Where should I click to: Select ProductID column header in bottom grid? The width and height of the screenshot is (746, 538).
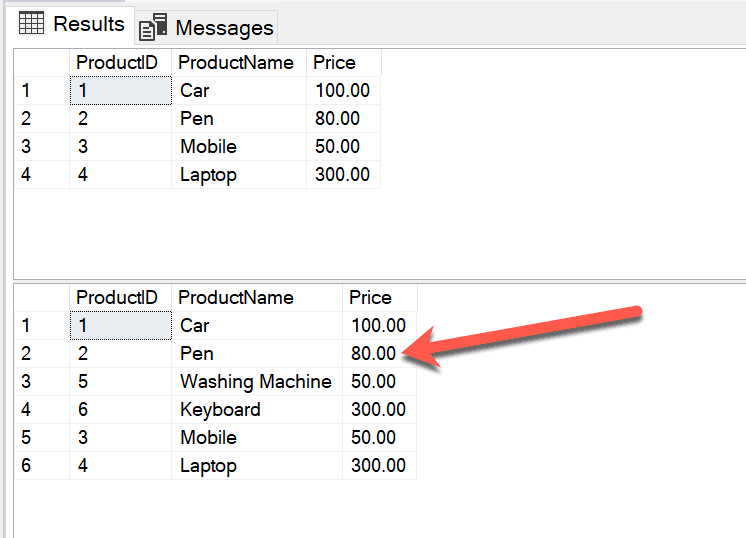click(x=117, y=297)
